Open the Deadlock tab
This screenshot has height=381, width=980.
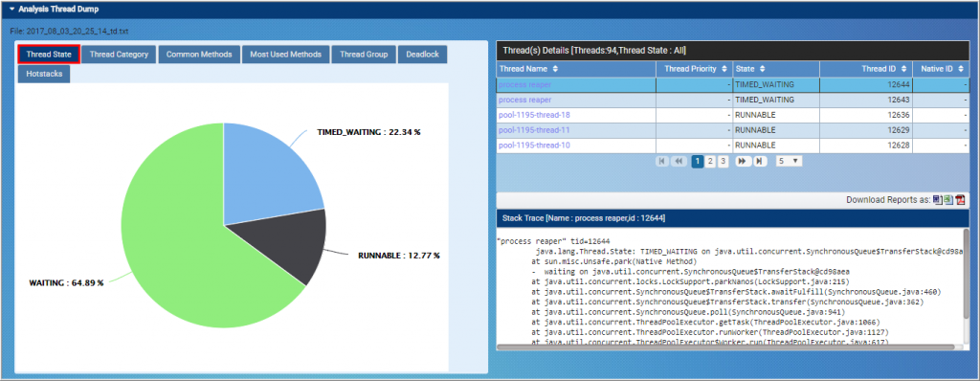(422, 55)
